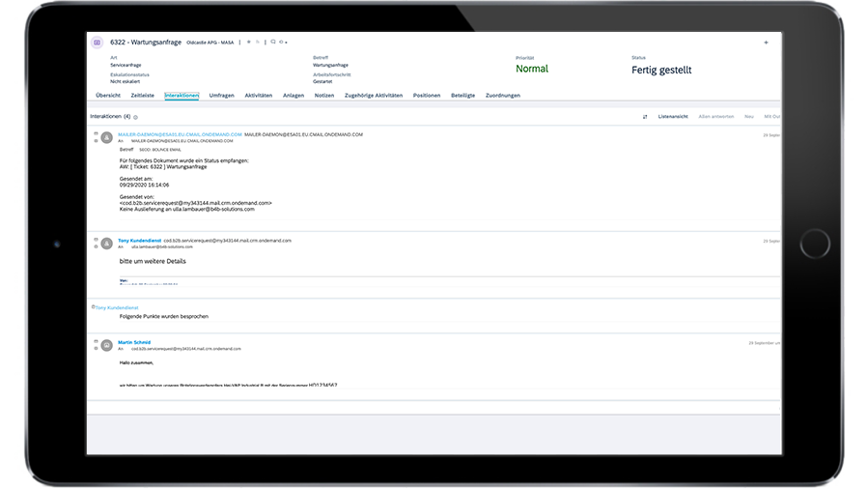The width and height of the screenshot is (868, 489).
Task: Open the Martin Schmid sender link
Action: point(134,342)
